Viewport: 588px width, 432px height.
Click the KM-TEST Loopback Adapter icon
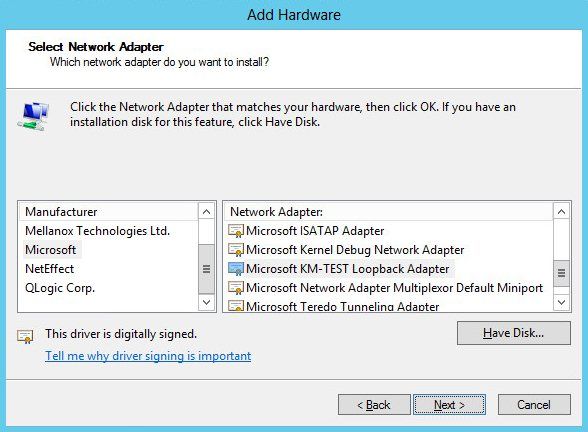pos(236,269)
